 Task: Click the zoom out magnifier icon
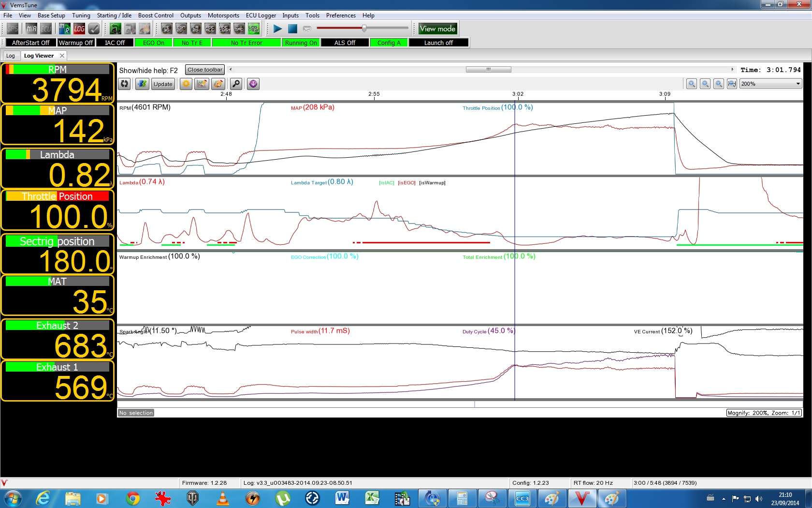705,84
